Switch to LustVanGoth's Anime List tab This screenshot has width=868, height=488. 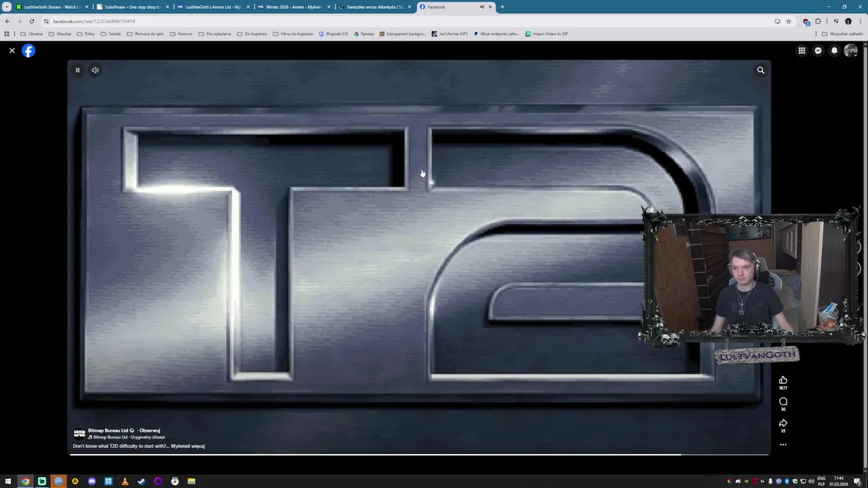point(213,7)
